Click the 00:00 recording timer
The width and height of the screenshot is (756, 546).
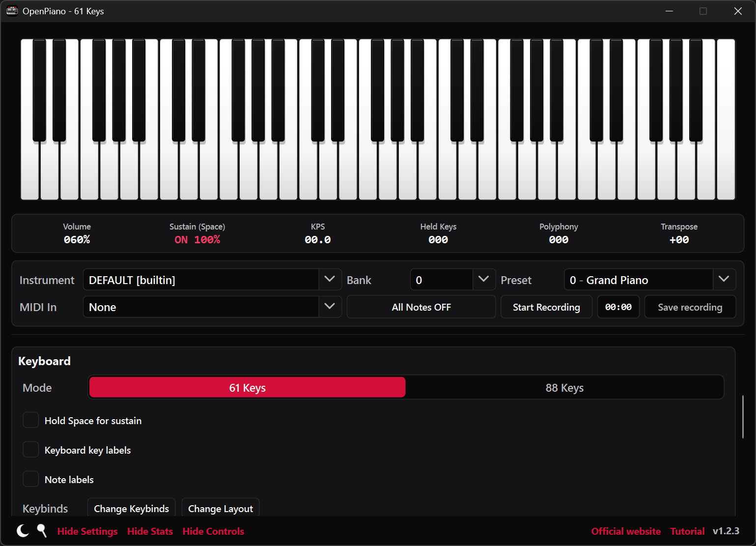click(x=618, y=307)
